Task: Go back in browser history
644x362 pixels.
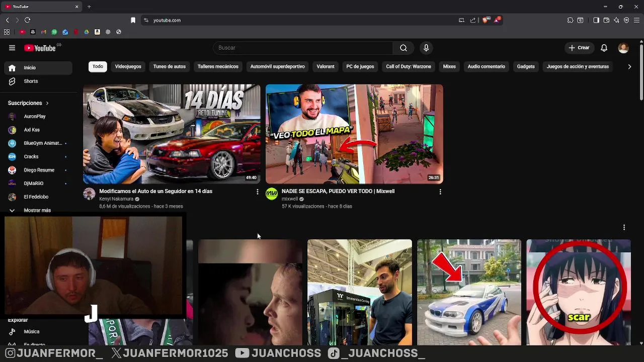Action: (7, 20)
